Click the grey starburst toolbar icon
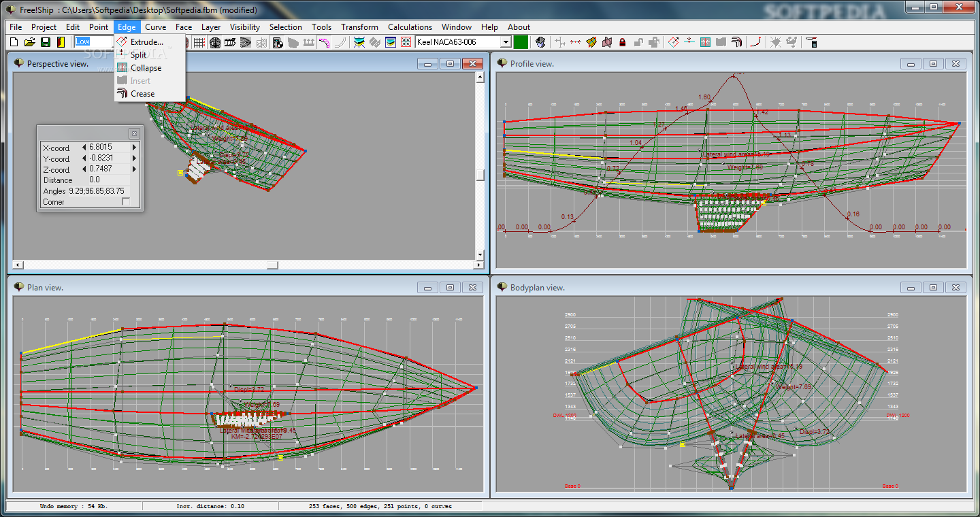 click(x=776, y=42)
